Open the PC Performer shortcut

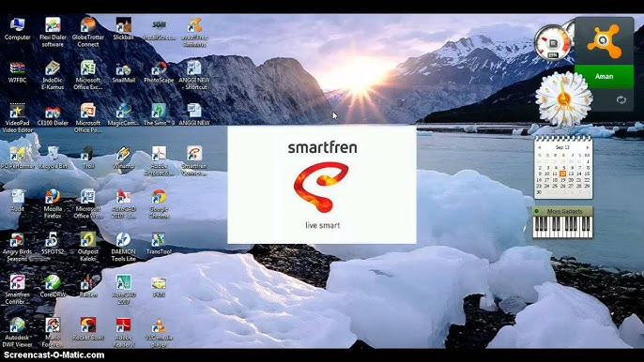point(17,158)
